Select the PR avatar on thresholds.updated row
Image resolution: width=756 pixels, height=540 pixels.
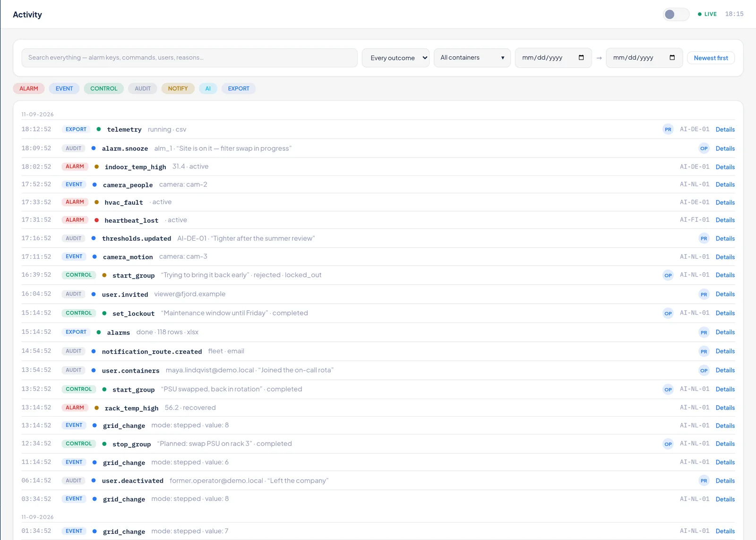tap(704, 239)
